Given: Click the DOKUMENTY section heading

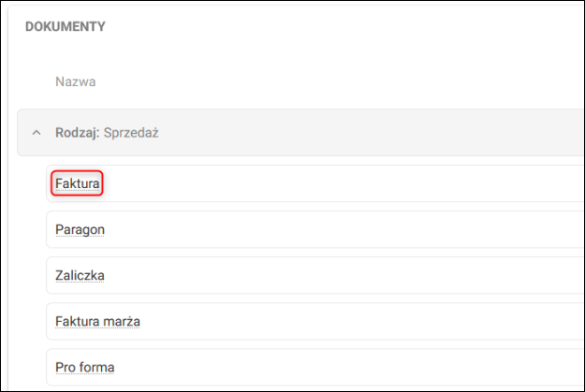Looking at the screenshot, I should pyautogui.click(x=65, y=26).
